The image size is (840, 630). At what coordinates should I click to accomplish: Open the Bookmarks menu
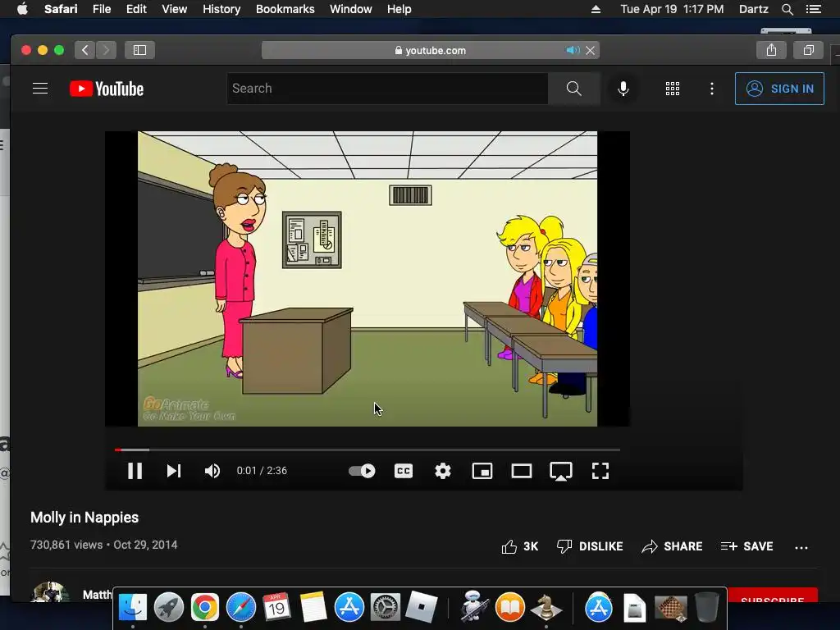(x=285, y=9)
